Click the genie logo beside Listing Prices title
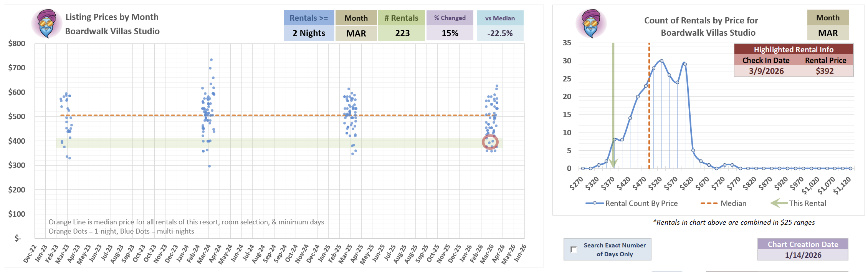Viewport: 868px width, 272px height. [47, 24]
